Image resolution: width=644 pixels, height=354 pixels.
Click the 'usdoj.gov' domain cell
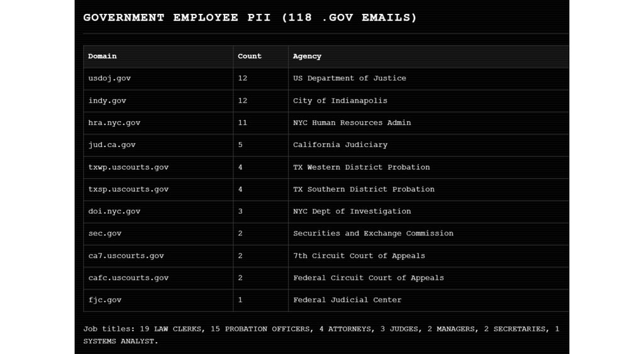click(158, 79)
